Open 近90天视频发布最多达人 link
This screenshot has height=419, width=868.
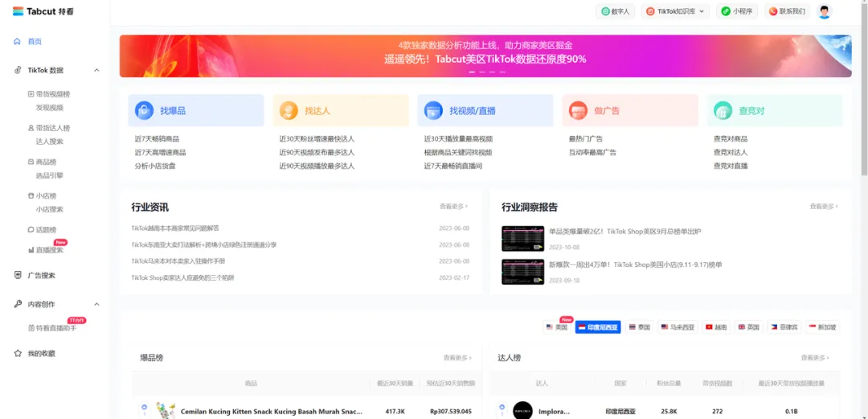317,153
